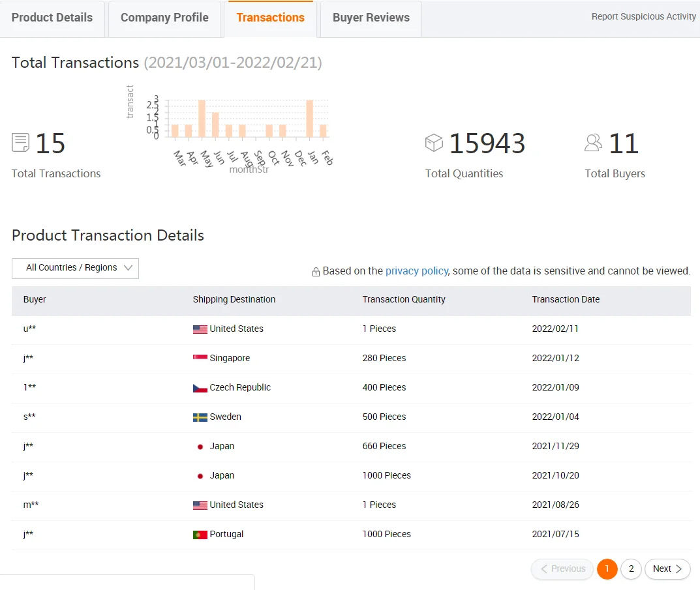This screenshot has width=700, height=590.
Task: Click the Sweden flag icon
Action: pos(200,417)
